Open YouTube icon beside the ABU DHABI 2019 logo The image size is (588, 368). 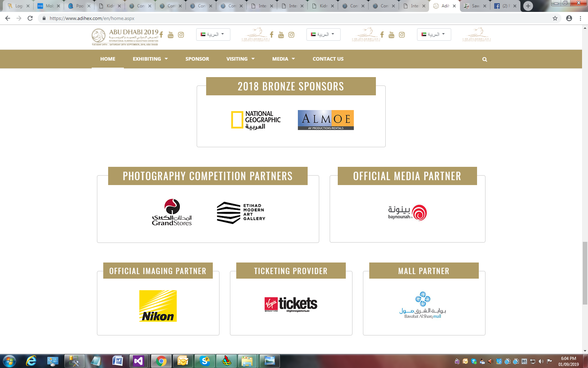[170, 35]
